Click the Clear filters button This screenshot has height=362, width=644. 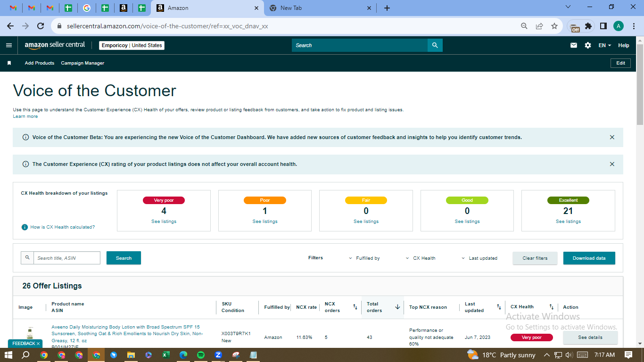(535, 258)
